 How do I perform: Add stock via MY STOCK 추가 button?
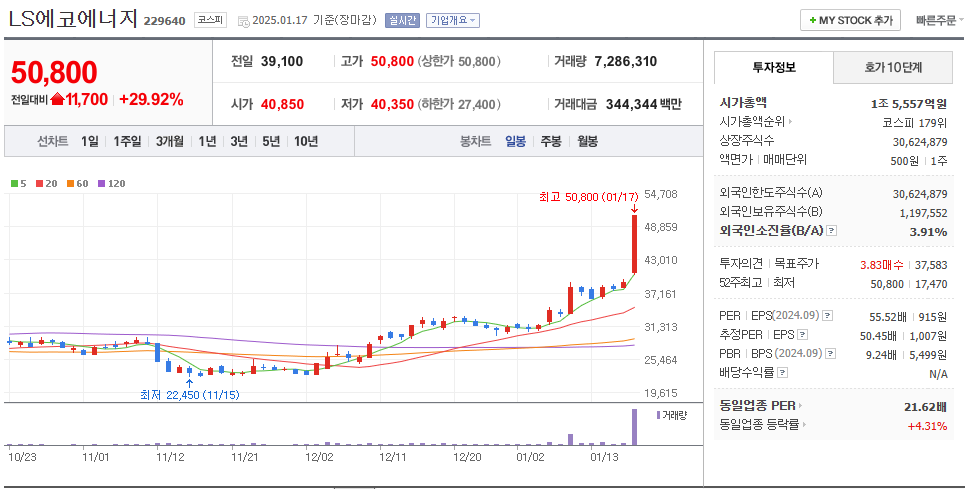(850, 20)
